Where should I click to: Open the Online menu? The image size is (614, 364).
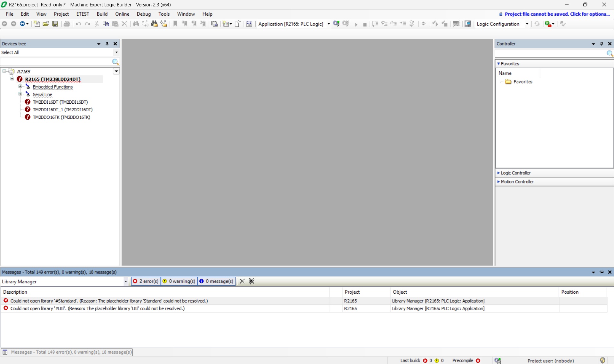point(122,14)
